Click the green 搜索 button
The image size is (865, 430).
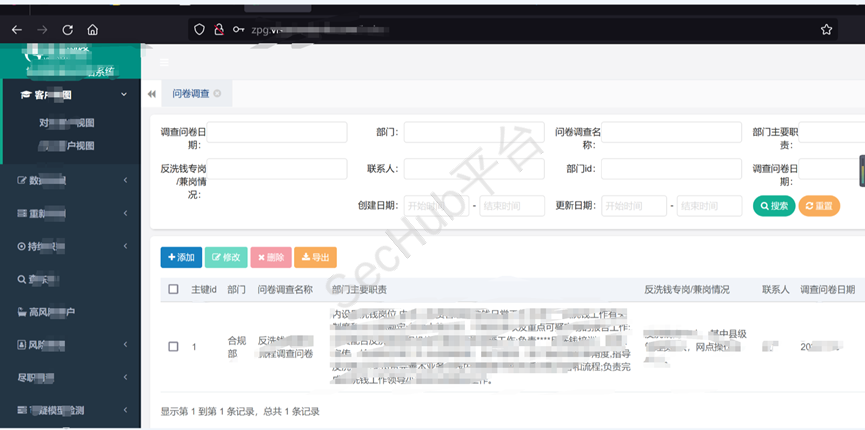tap(773, 206)
